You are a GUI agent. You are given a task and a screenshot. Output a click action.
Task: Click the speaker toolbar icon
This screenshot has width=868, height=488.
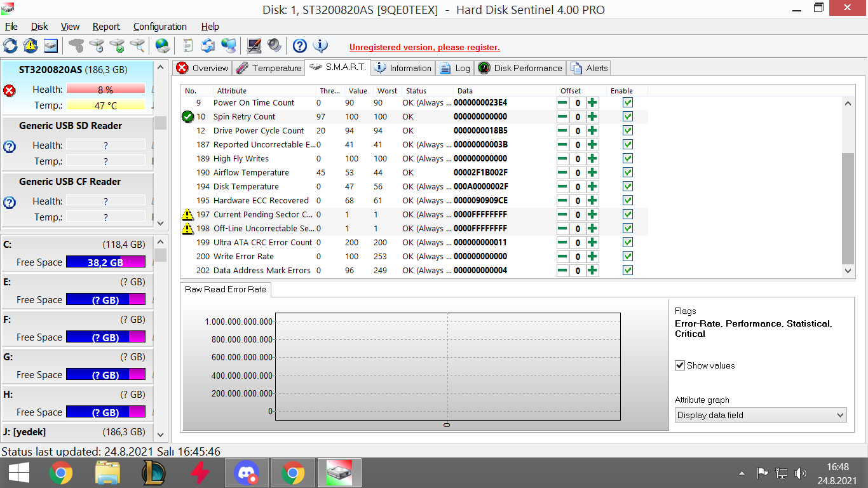pos(275,46)
